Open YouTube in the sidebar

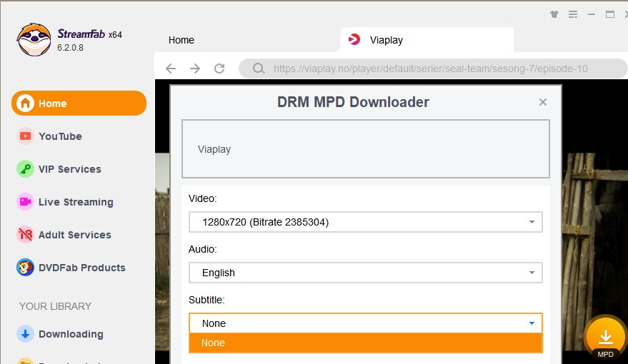pos(60,136)
